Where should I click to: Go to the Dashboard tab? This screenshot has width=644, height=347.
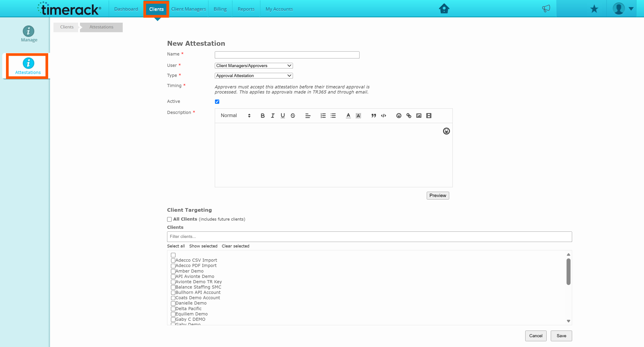(x=126, y=9)
